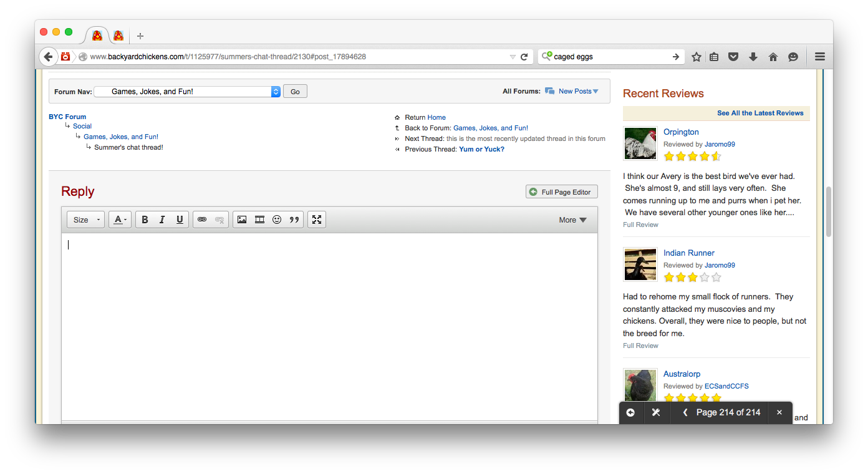Toggle italic formatting in reply editor
This screenshot has width=868, height=474.
[x=162, y=220]
